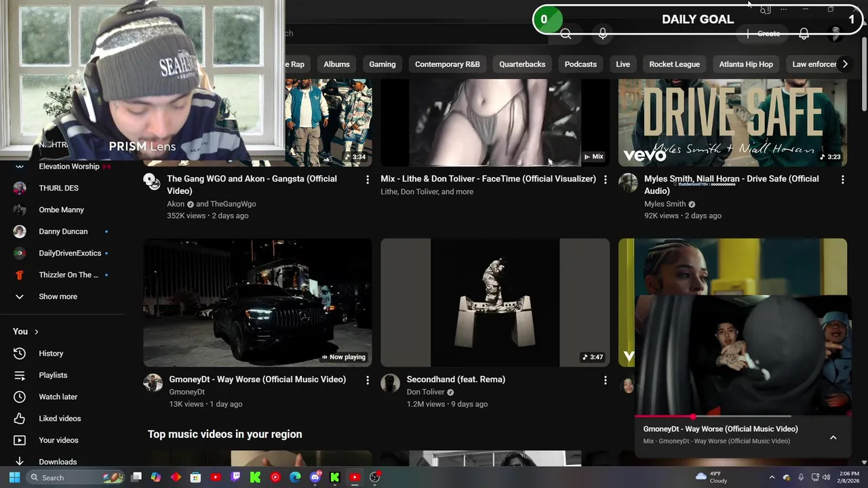Click GmoneyDt channel avatar under Way Worse
868x488 pixels.
coord(153,383)
